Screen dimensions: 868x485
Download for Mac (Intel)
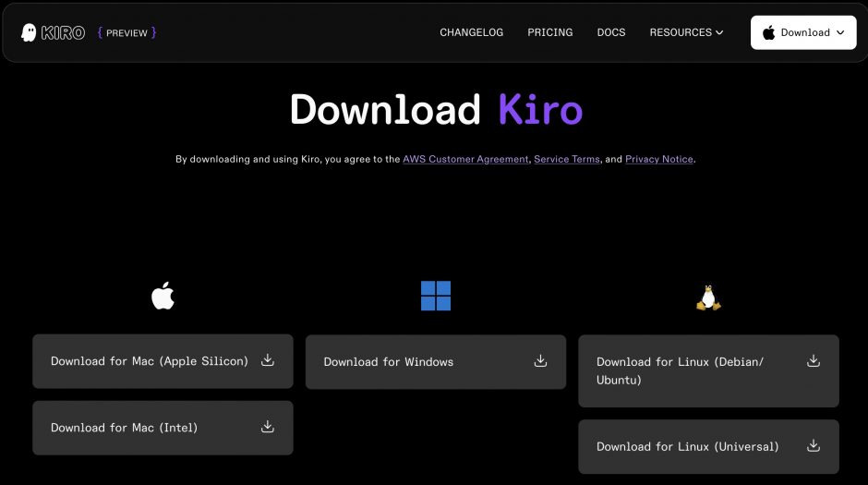pos(163,428)
